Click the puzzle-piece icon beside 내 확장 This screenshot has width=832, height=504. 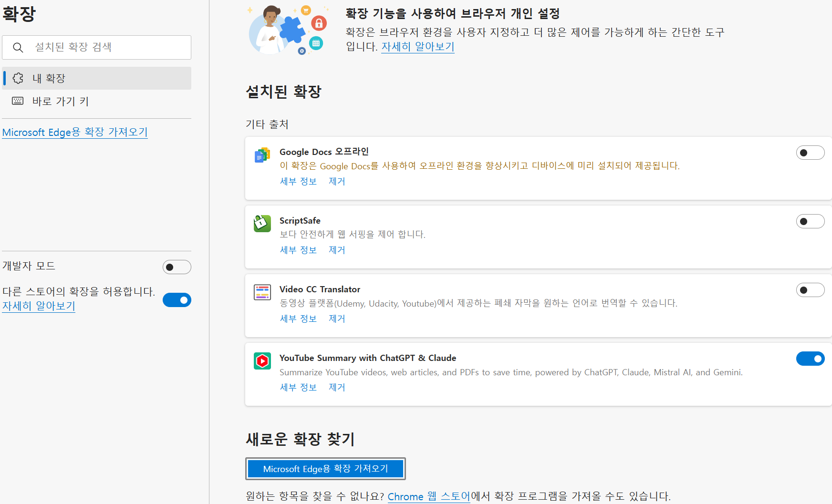click(x=18, y=78)
